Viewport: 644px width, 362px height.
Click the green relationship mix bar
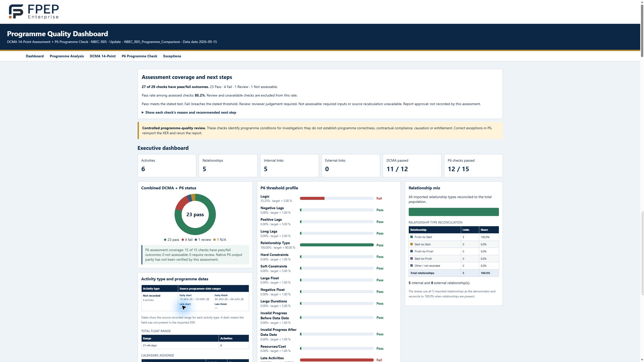coord(454,212)
